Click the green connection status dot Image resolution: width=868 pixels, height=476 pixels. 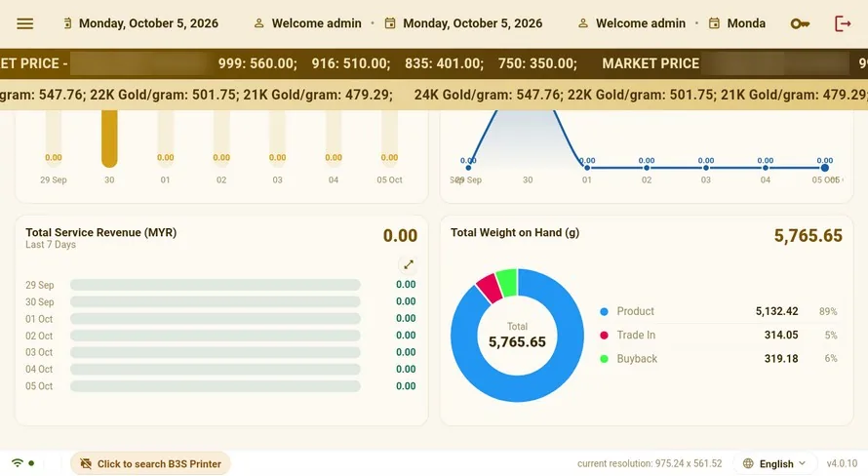click(x=31, y=463)
